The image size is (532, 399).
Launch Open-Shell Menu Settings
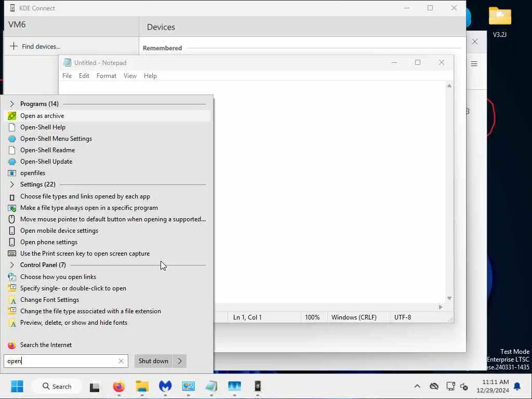click(x=108, y=139)
